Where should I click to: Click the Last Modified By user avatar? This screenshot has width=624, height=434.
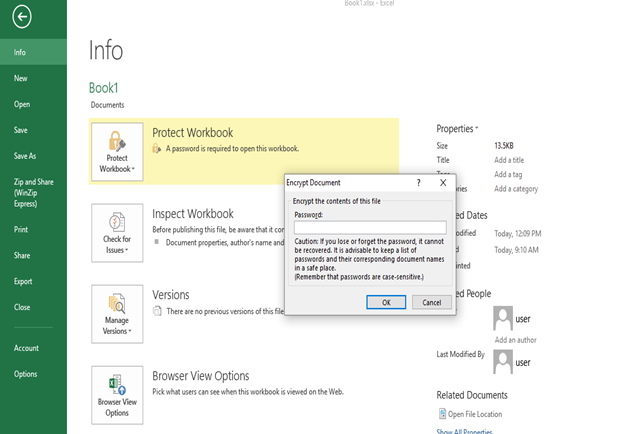coord(503,362)
